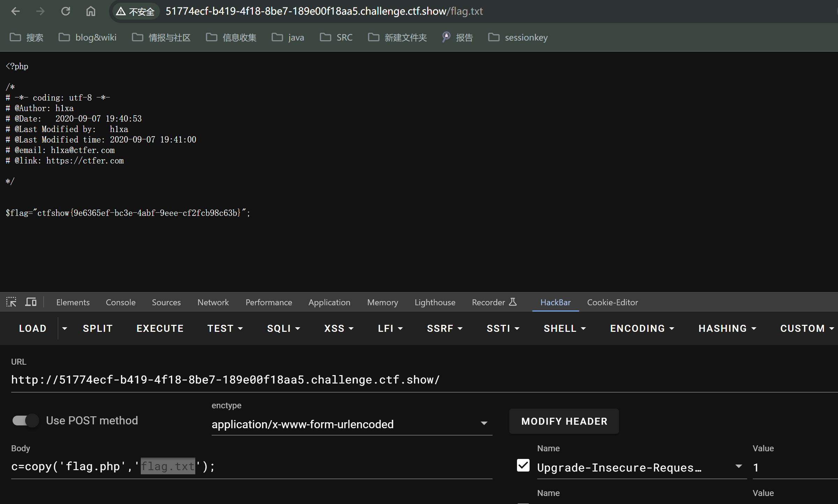This screenshot has width=838, height=504.
Task: Switch to the Memory tab
Action: click(382, 302)
